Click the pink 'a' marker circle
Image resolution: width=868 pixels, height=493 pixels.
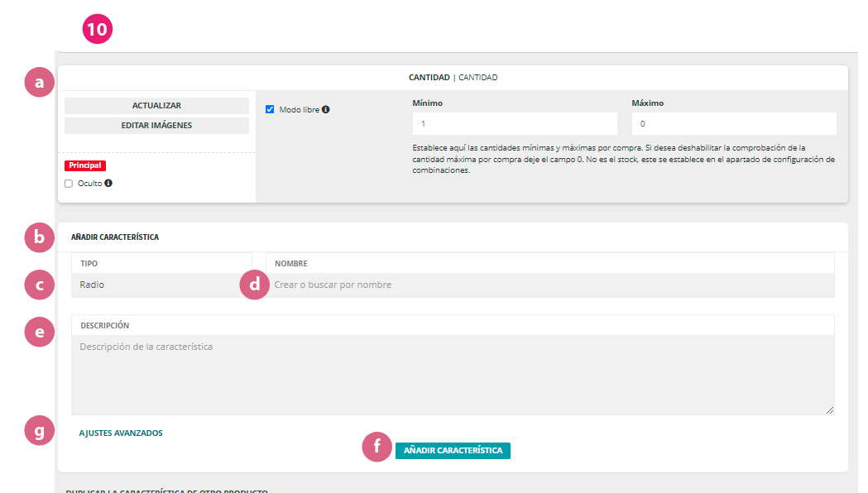(x=39, y=82)
